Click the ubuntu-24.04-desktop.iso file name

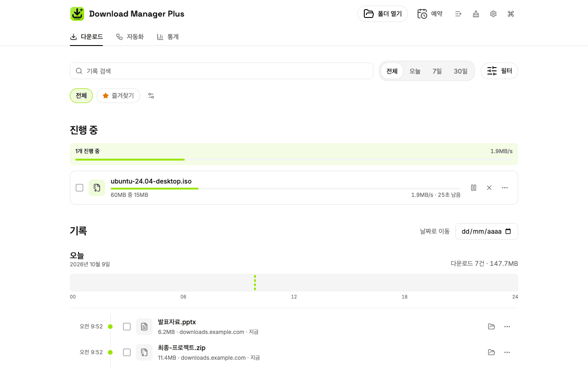[151, 181]
